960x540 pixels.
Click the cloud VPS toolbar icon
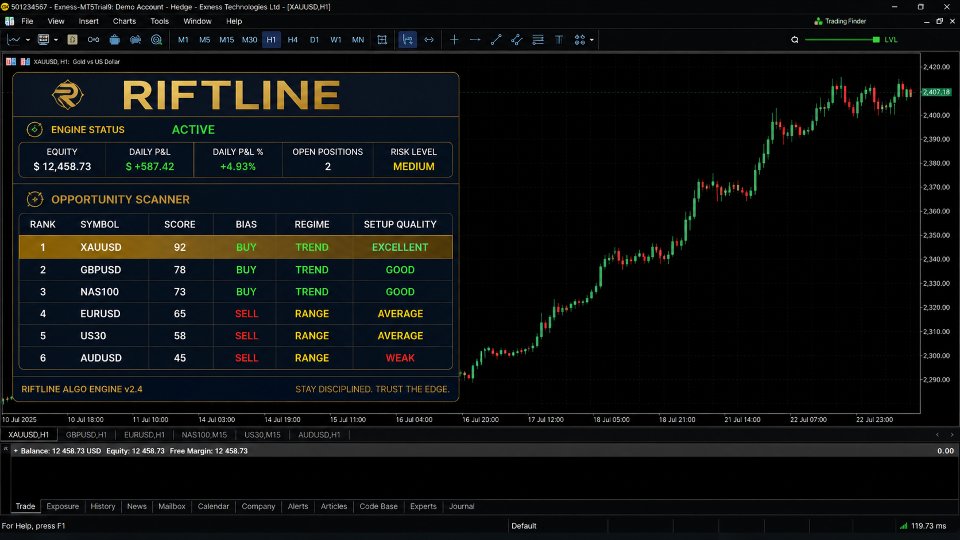135,40
